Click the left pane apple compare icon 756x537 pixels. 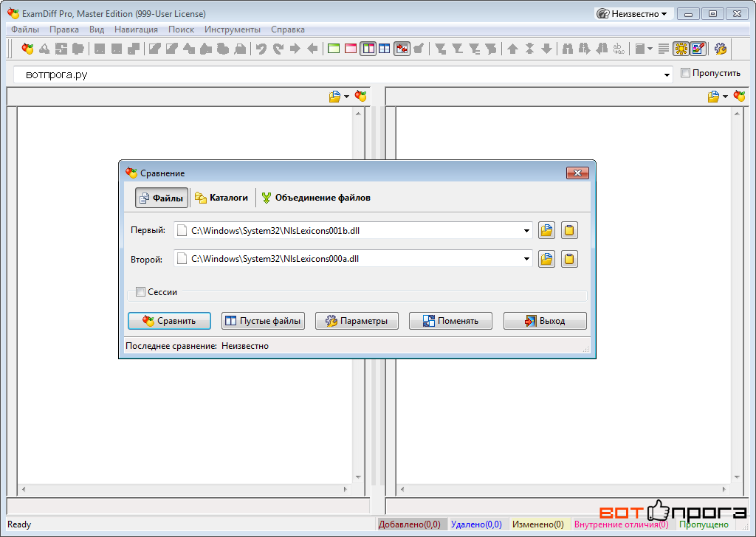pos(360,96)
